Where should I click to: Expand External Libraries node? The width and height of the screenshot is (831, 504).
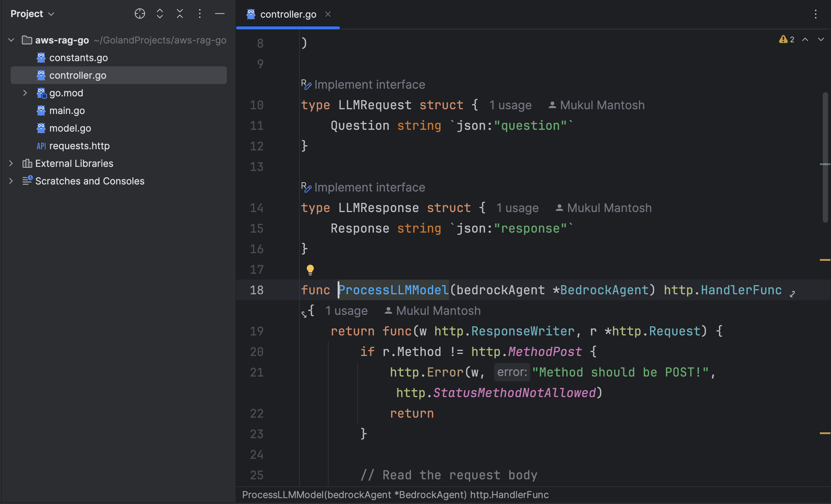point(11,164)
